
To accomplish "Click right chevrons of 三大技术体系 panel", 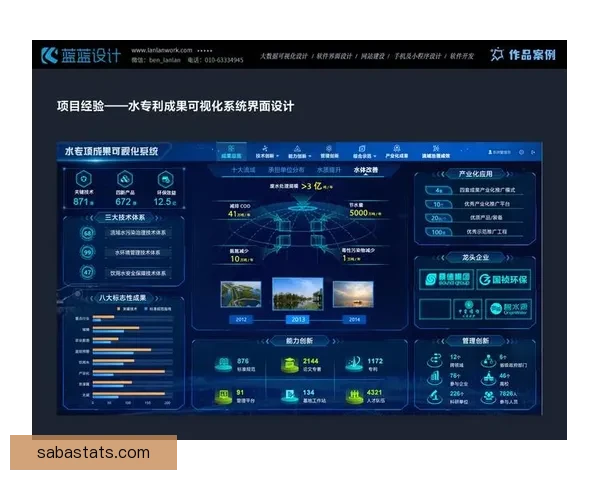I will click(x=159, y=218).
